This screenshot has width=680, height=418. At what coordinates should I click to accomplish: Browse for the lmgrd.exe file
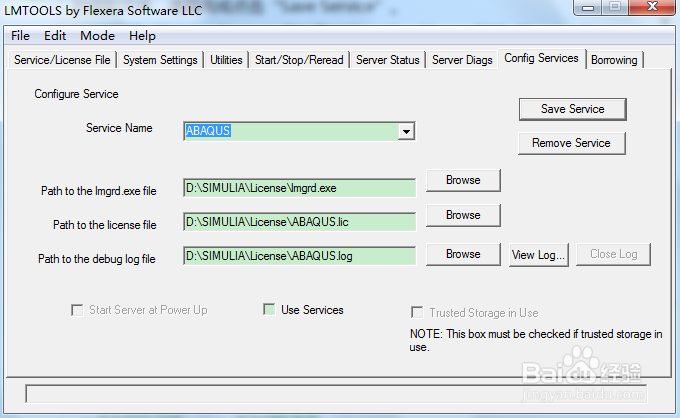[x=463, y=180]
